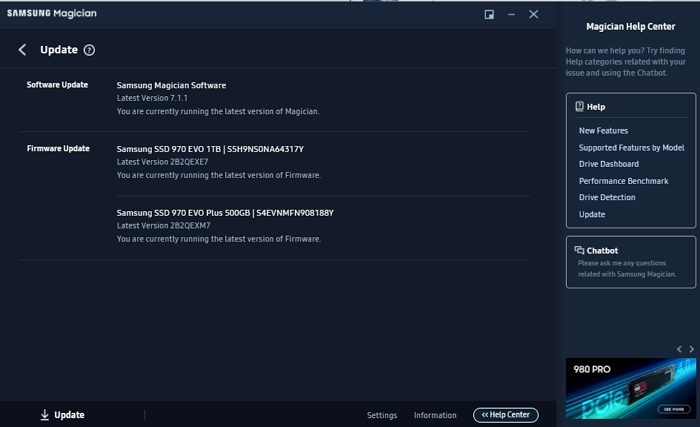Click the Magician Help Center heading
This screenshot has height=427, width=700.
click(630, 26)
